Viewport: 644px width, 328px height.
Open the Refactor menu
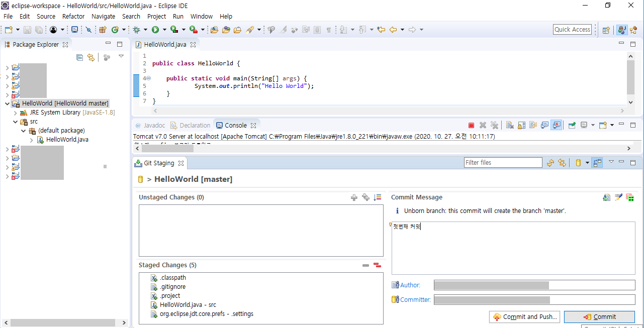point(73,16)
